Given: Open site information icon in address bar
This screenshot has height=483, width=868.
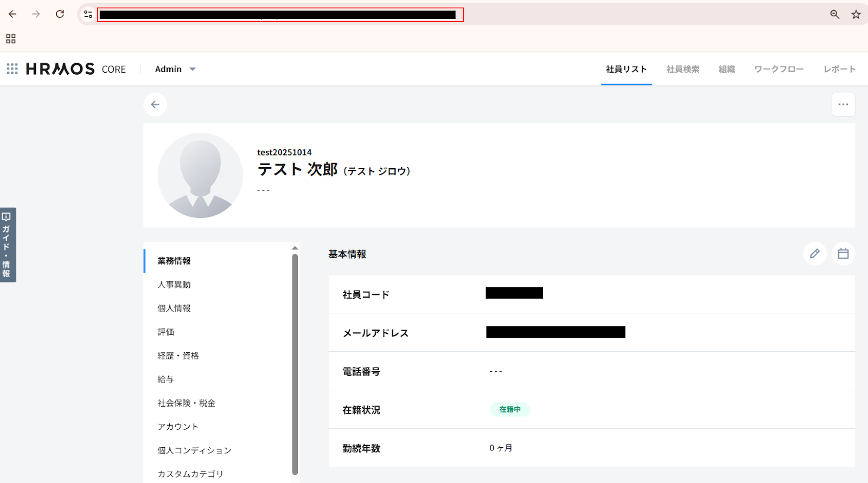Looking at the screenshot, I should tap(88, 15).
